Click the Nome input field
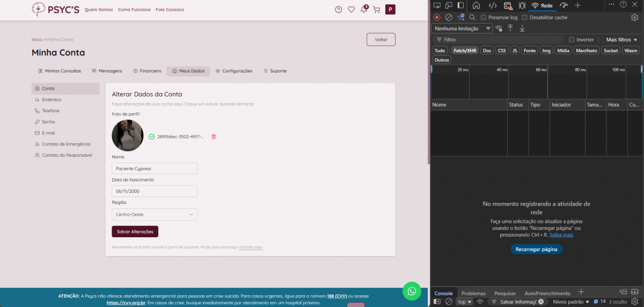Image resolution: width=644 pixels, height=307 pixels. [155, 169]
